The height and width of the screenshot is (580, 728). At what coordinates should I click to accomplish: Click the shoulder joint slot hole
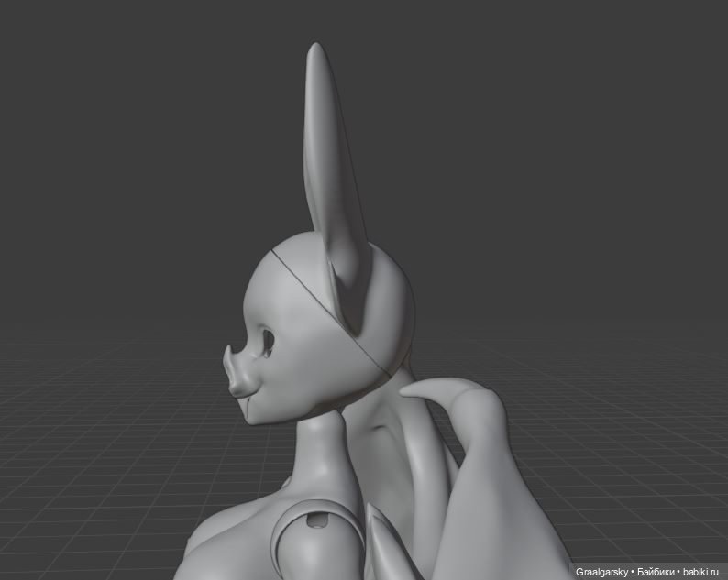318,520
